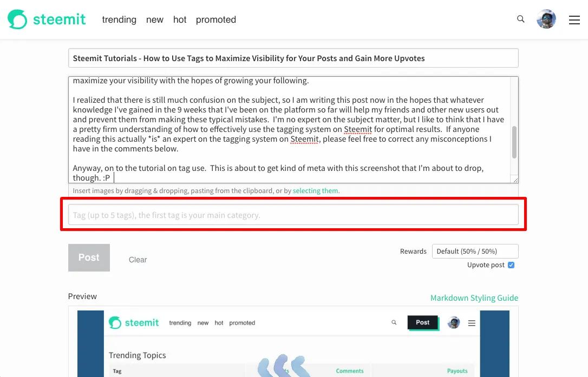Click the 'Preview' heading text
Viewport: 588px width, 377px height.
82,296
